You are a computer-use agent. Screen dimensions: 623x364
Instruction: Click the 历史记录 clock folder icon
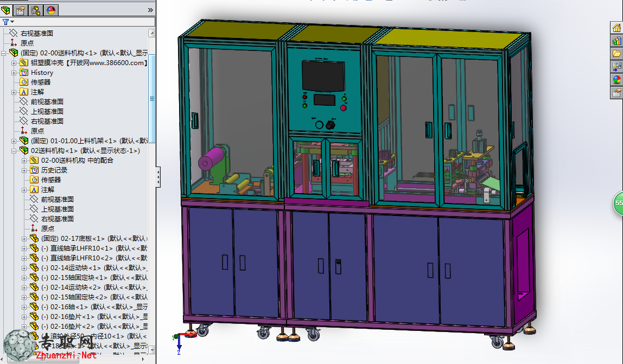point(34,170)
